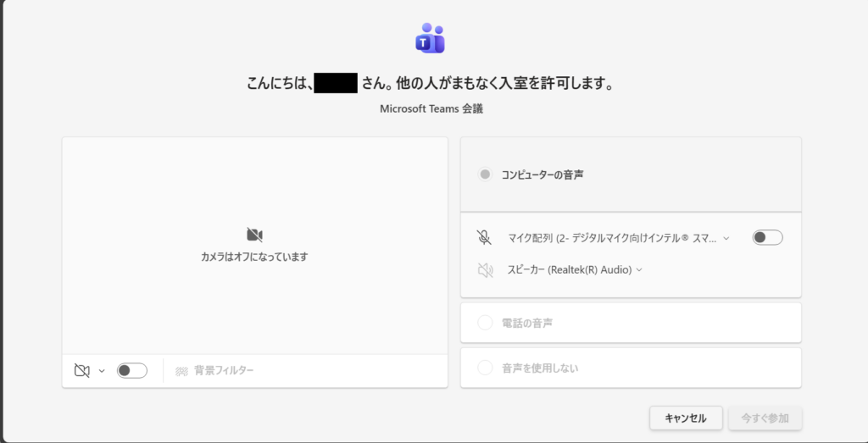868x443 pixels.
Task: Click the camera-off icon in preview center
Action: (254, 235)
